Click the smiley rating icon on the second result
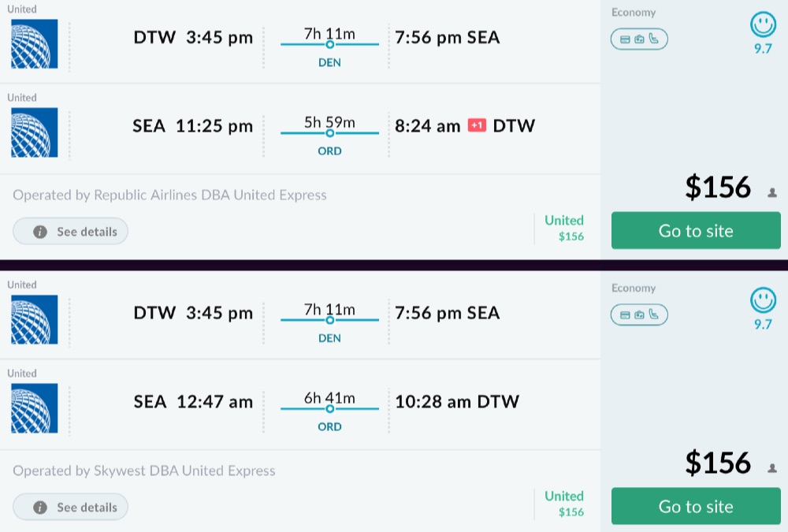This screenshot has width=788, height=532. tap(762, 301)
